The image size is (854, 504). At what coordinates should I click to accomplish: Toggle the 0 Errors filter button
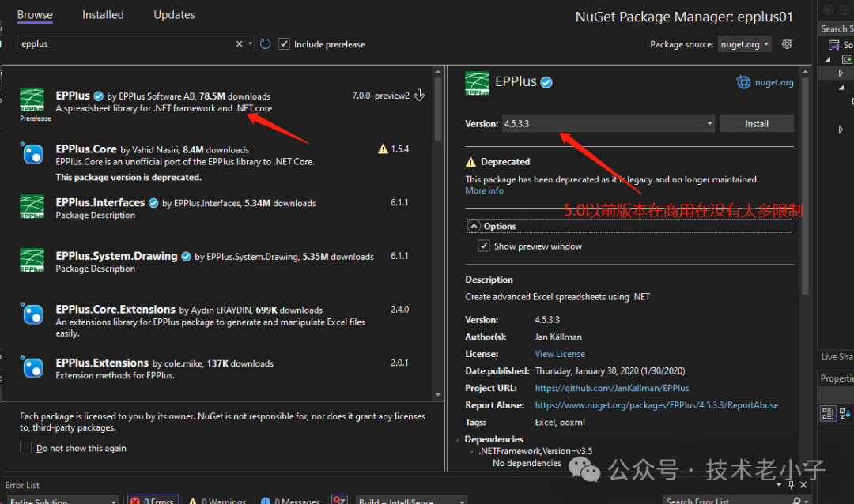[153, 500]
